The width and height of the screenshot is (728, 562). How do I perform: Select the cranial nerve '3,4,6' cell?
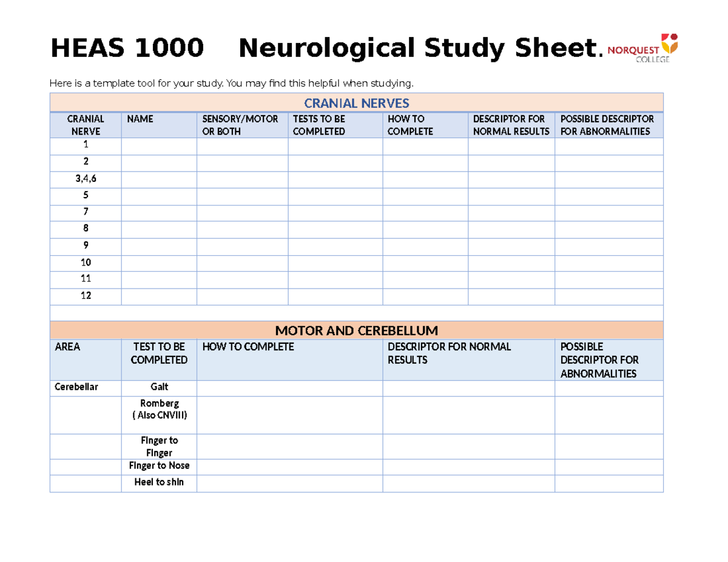pyautogui.click(x=86, y=179)
